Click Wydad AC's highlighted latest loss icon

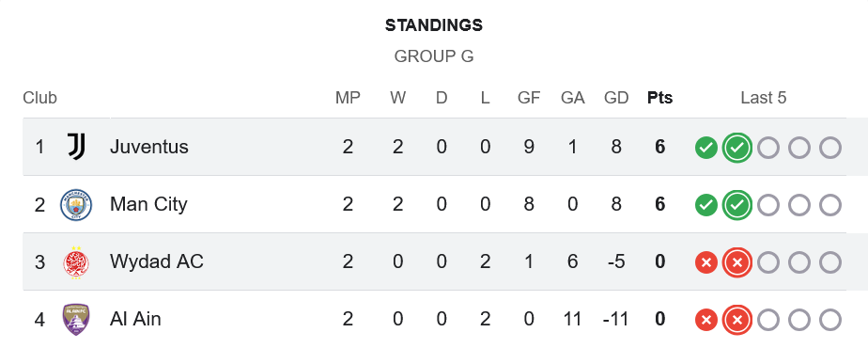[x=737, y=262]
